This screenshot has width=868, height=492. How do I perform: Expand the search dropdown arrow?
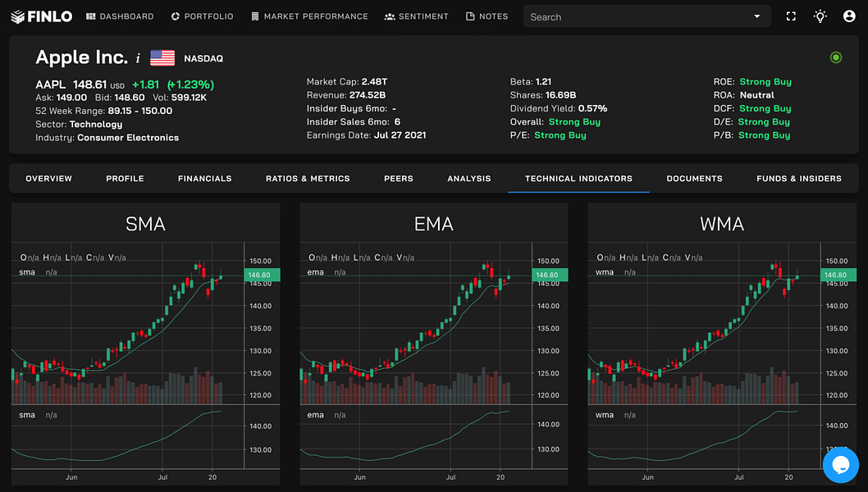click(x=756, y=16)
